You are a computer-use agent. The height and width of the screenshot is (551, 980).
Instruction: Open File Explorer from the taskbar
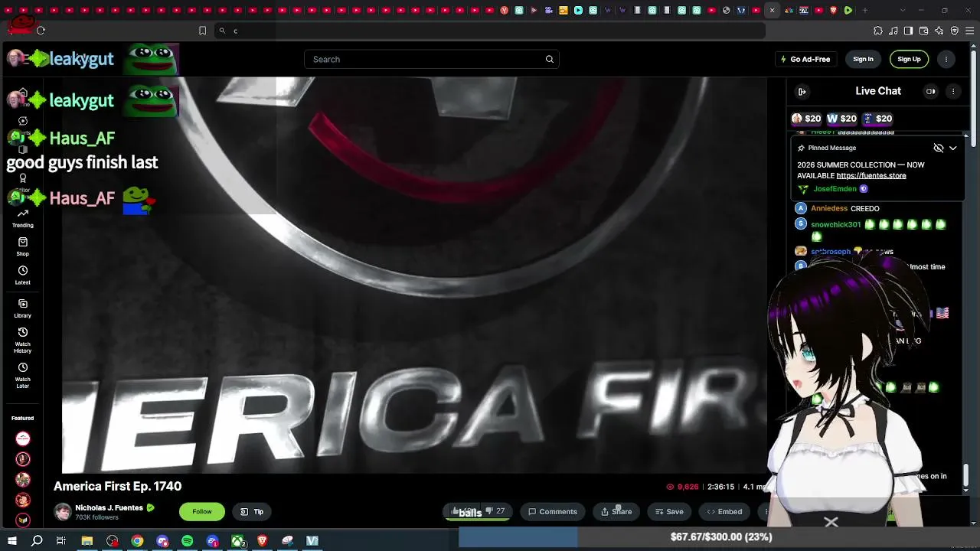pos(87,541)
